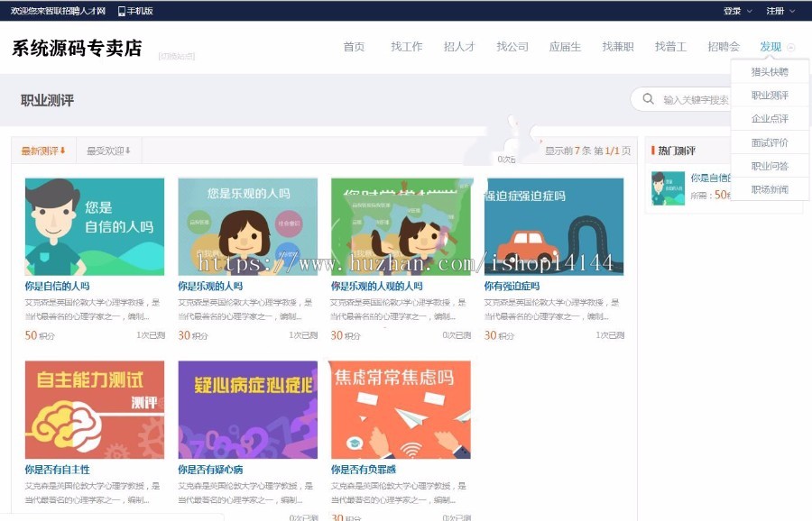The width and height of the screenshot is (812, 521).
Task: Select 职场新闻 in 发现 dropdown
Action: 770,189
